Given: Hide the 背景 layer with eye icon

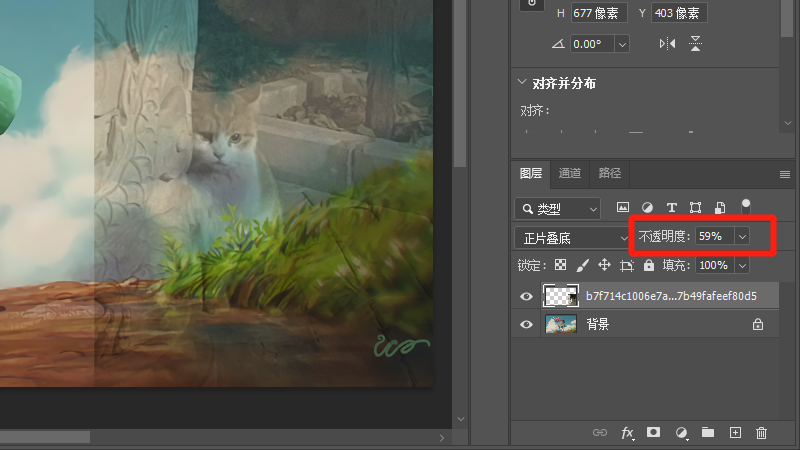Looking at the screenshot, I should click(x=527, y=324).
